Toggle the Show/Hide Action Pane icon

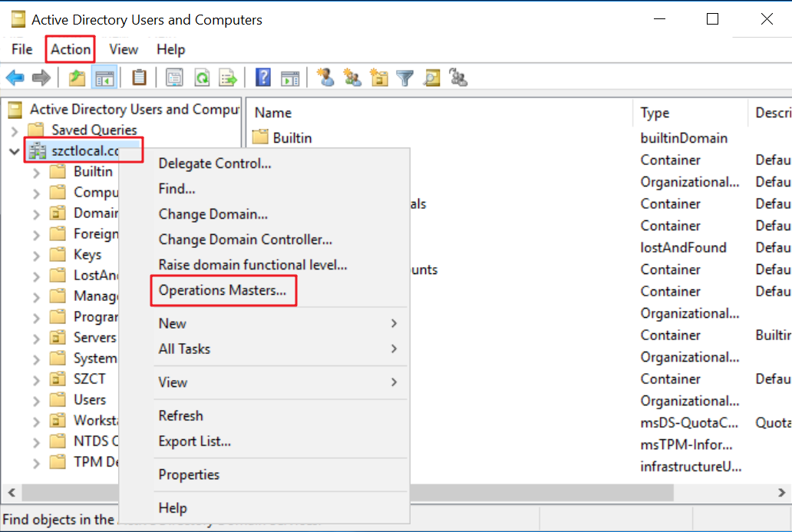tap(290, 78)
